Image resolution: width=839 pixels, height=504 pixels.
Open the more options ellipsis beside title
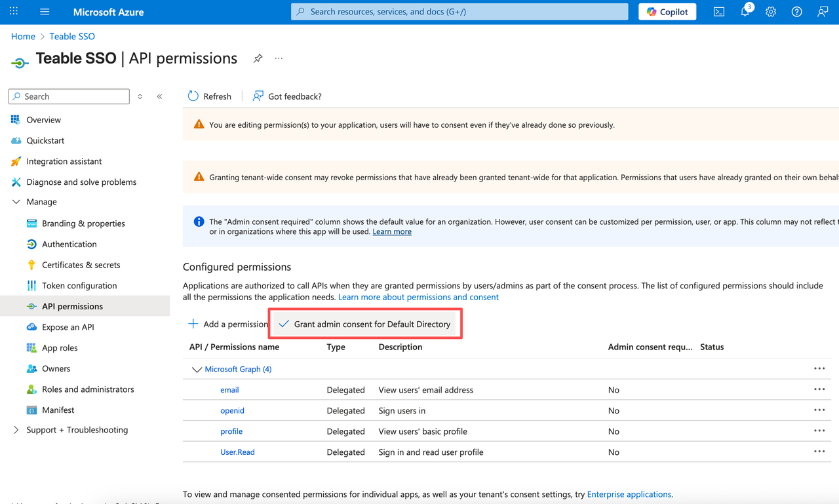(x=279, y=58)
